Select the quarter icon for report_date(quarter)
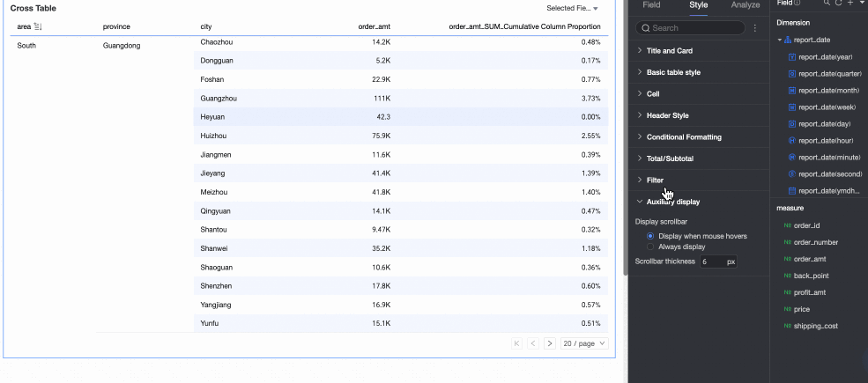The height and width of the screenshot is (383, 868). (792, 74)
